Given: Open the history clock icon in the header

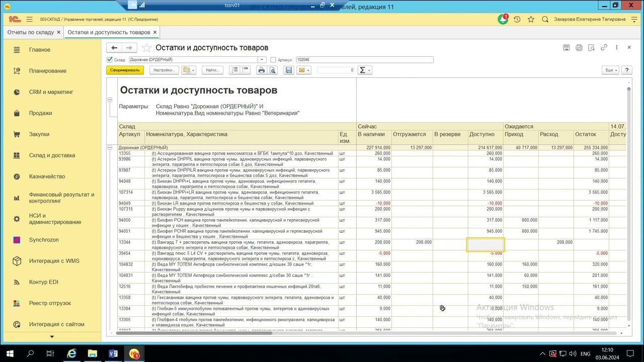Looking at the screenshot, I should pos(517,19).
